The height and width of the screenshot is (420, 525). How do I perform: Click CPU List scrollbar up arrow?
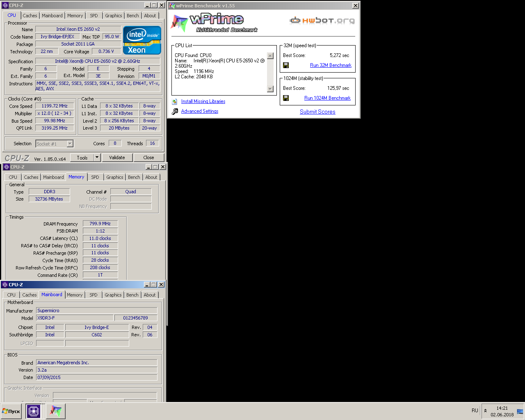(x=270, y=56)
